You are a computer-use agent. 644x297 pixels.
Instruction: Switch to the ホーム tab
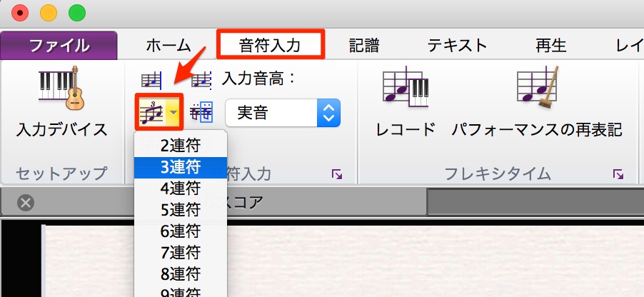tap(168, 46)
